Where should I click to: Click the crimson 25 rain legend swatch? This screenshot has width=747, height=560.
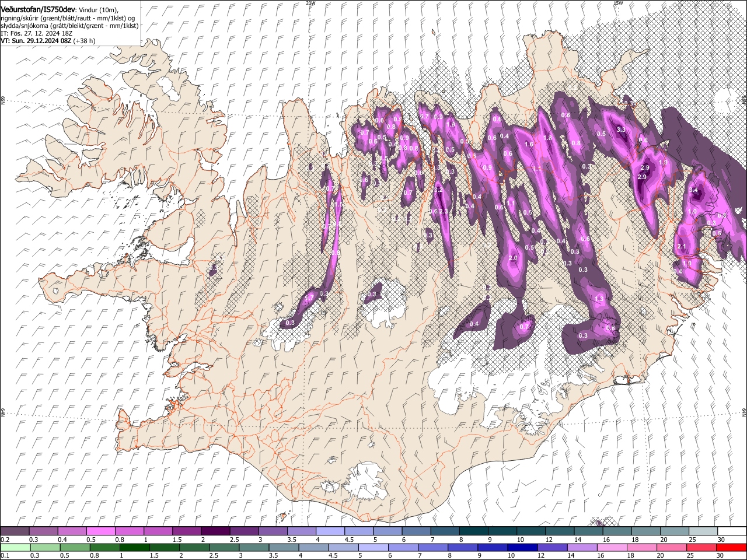[701, 548]
